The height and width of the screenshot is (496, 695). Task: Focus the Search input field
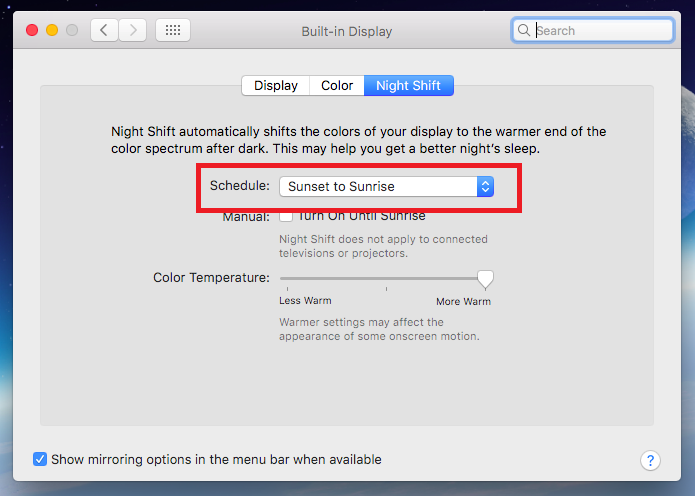(593, 30)
